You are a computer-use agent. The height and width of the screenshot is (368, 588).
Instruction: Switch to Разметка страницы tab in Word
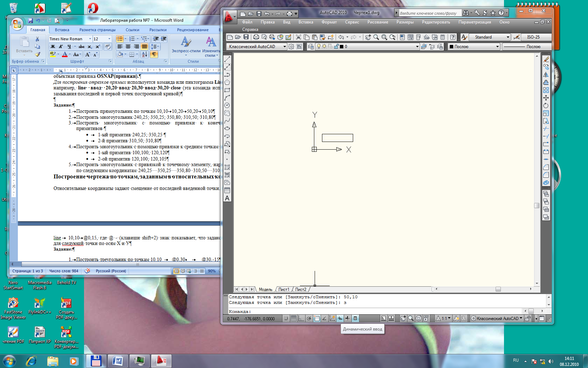tap(97, 30)
